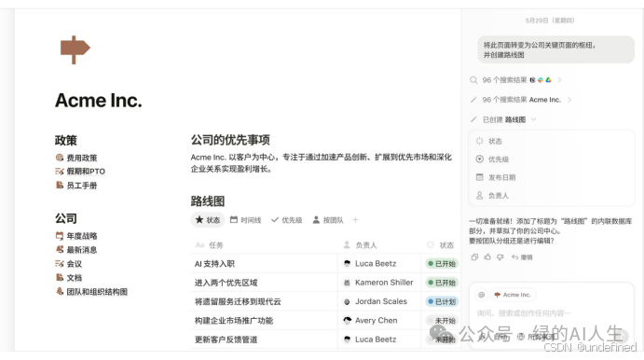Click the 发布日期 property in AI panel
The image size is (644, 360).
pyautogui.click(x=495, y=177)
